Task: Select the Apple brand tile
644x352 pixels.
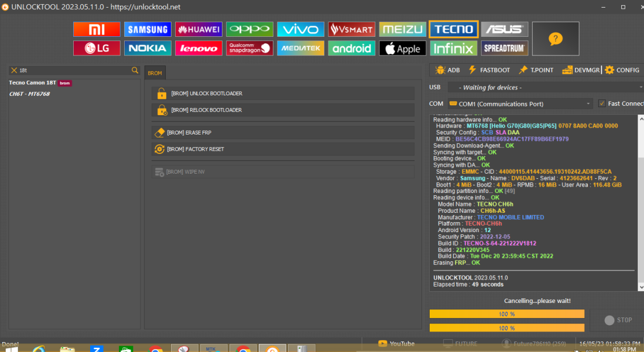Action: (403, 48)
